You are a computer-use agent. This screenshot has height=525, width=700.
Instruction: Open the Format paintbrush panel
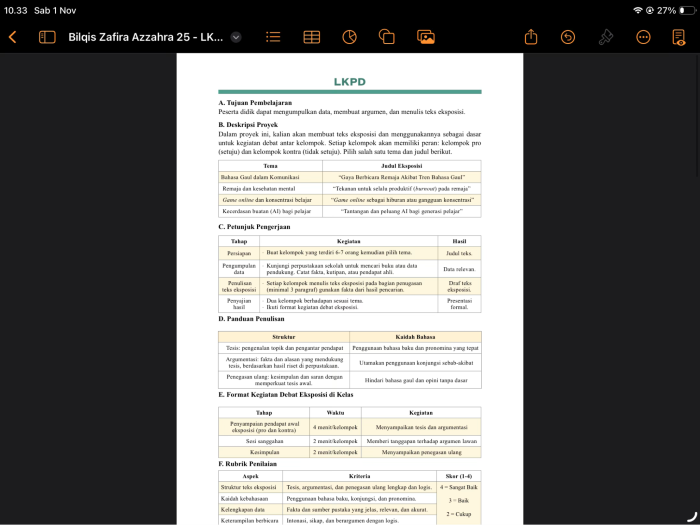tap(605, 37)
